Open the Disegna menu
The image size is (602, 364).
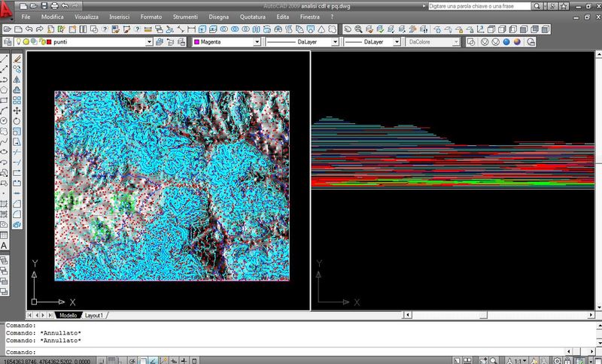pyautogui.click(x=219, y=16)
